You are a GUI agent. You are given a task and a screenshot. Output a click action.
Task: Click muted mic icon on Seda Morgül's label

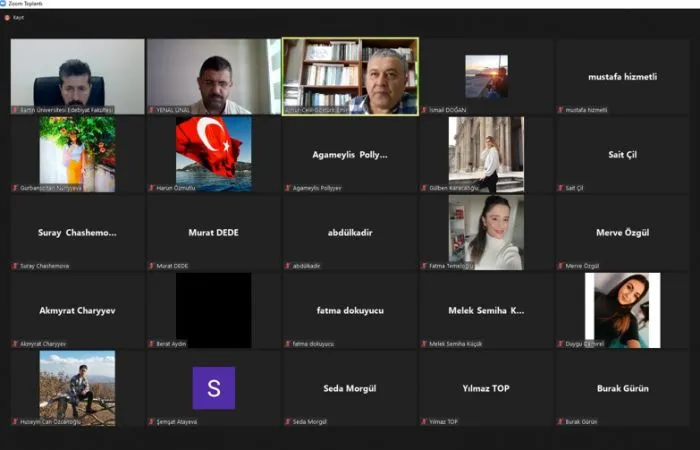click(x=288, y=422)
